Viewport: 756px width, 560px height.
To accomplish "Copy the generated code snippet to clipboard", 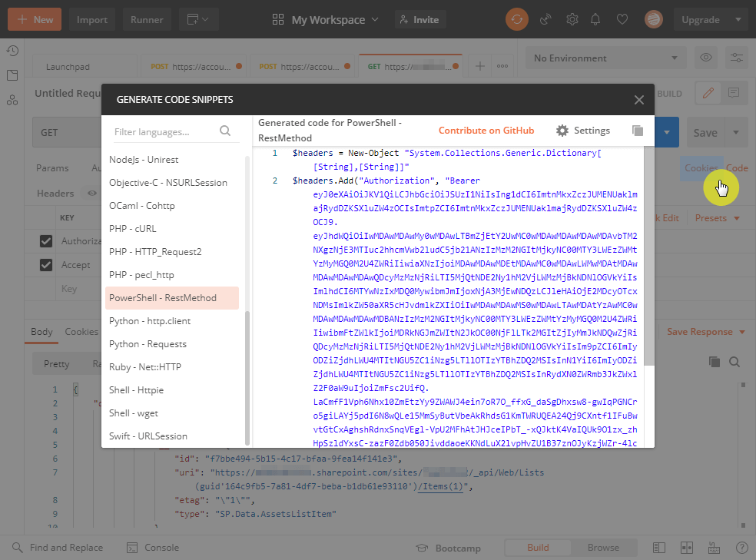I will coord(638,131).
